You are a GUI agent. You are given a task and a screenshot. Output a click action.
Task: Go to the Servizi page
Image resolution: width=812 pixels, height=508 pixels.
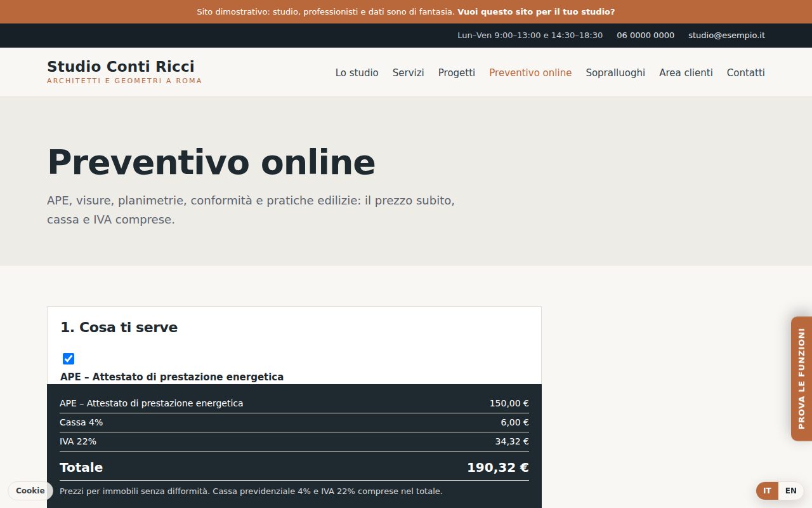coord(408,73)
